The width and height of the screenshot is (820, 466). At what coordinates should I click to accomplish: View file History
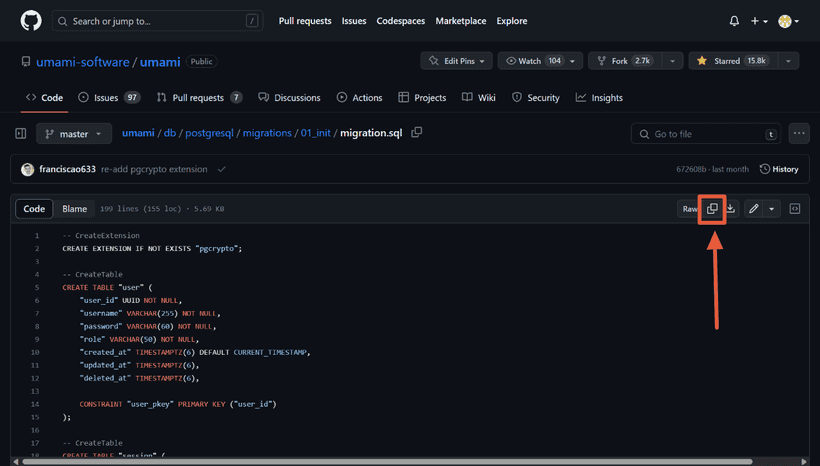coord(779,169)
